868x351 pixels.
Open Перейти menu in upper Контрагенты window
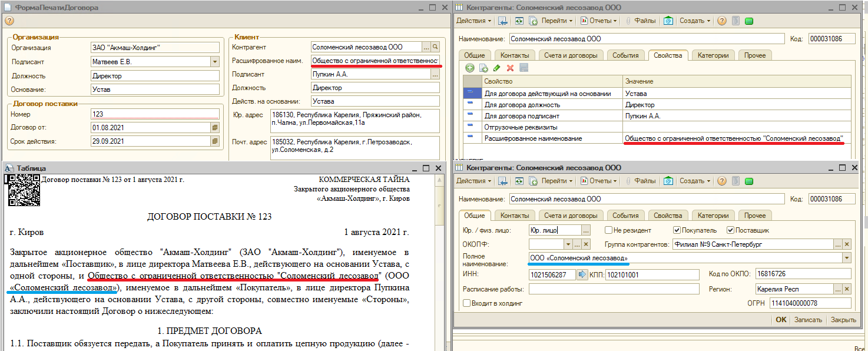(x=557, y=21)
